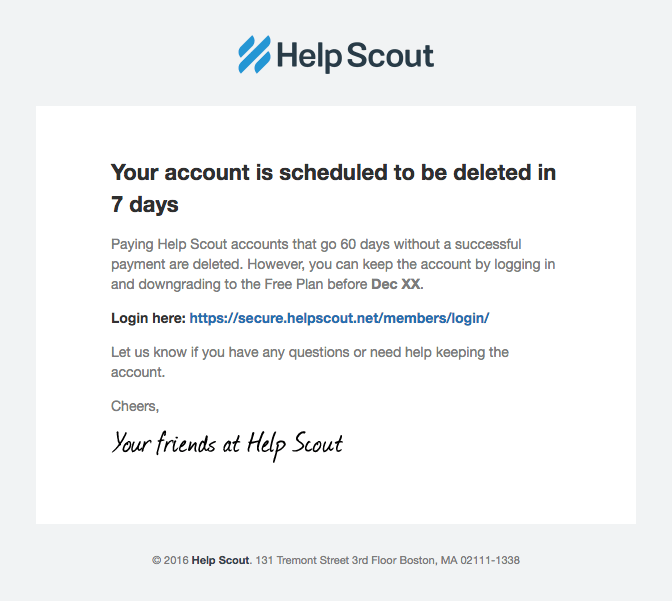Image resolution: width=672 pixels, height=601 pixels.
Task: Click the account deletion headline
Action: click(x=333, y=188)
